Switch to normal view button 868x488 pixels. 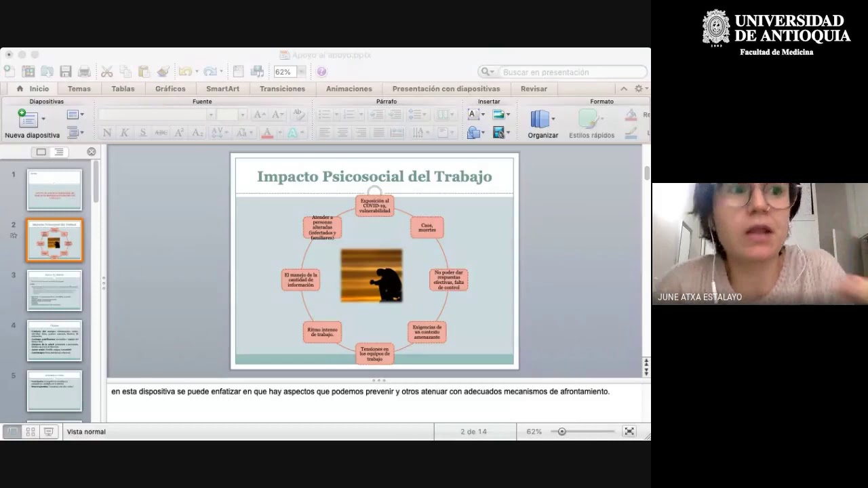[x=12, y=432]
